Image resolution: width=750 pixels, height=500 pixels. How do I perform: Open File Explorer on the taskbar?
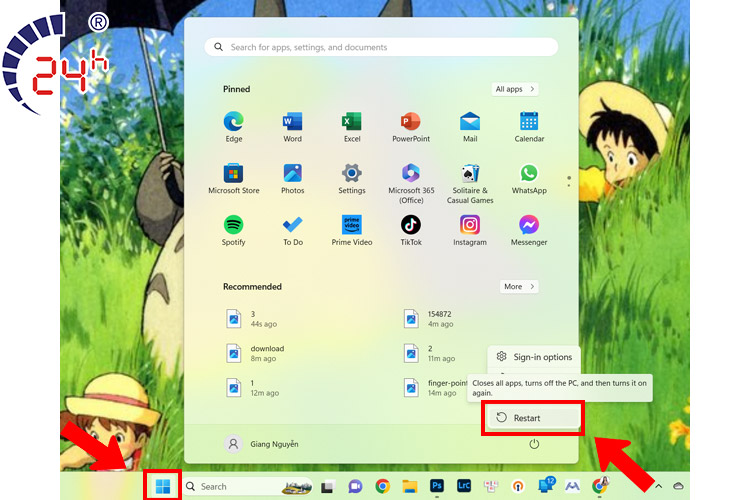tap(409, 487)
